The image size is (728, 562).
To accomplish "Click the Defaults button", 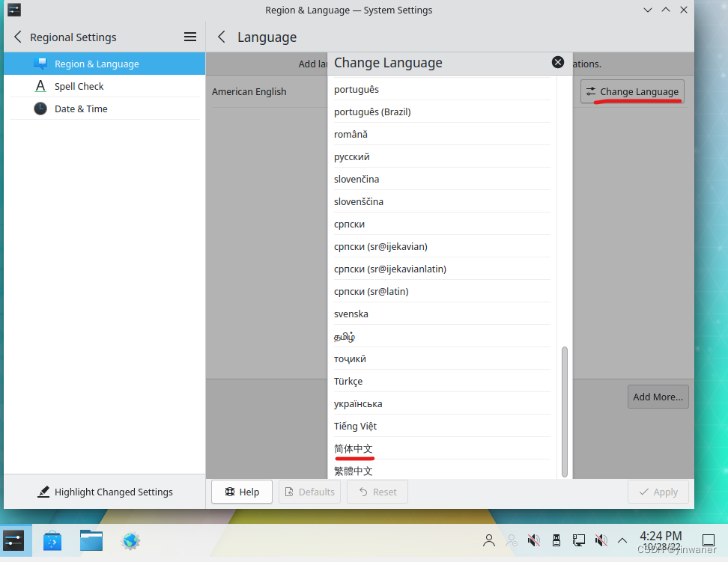I will pos(309,492).
